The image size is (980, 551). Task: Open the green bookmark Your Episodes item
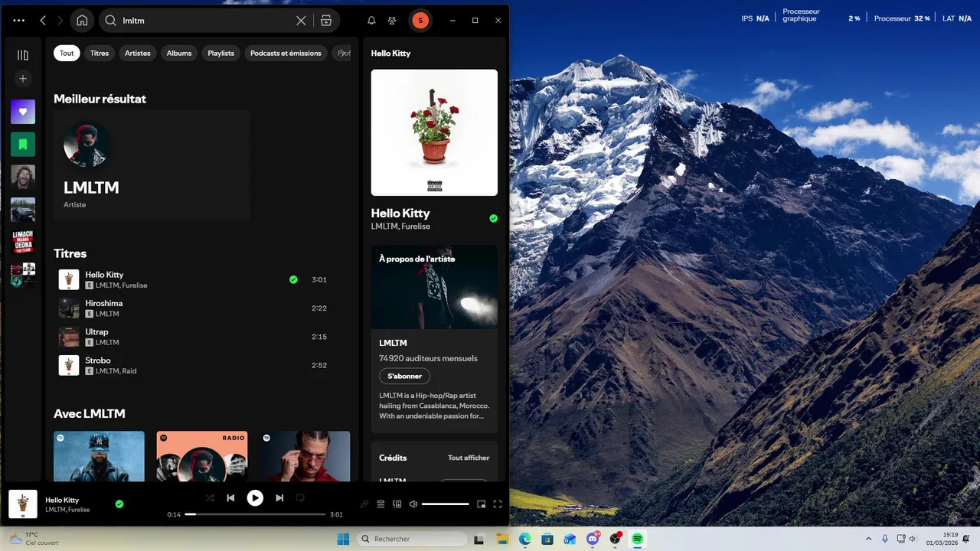click(x=23, y=144)
